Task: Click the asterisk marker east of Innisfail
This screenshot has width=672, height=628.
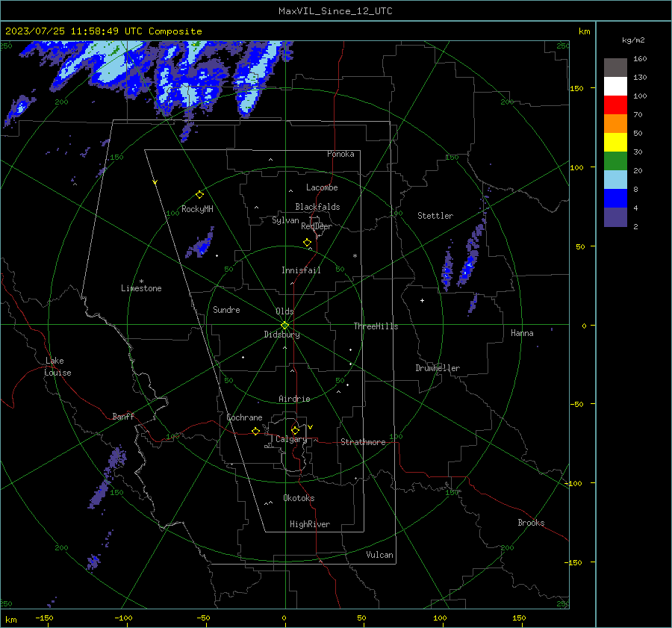Action: 355,256
